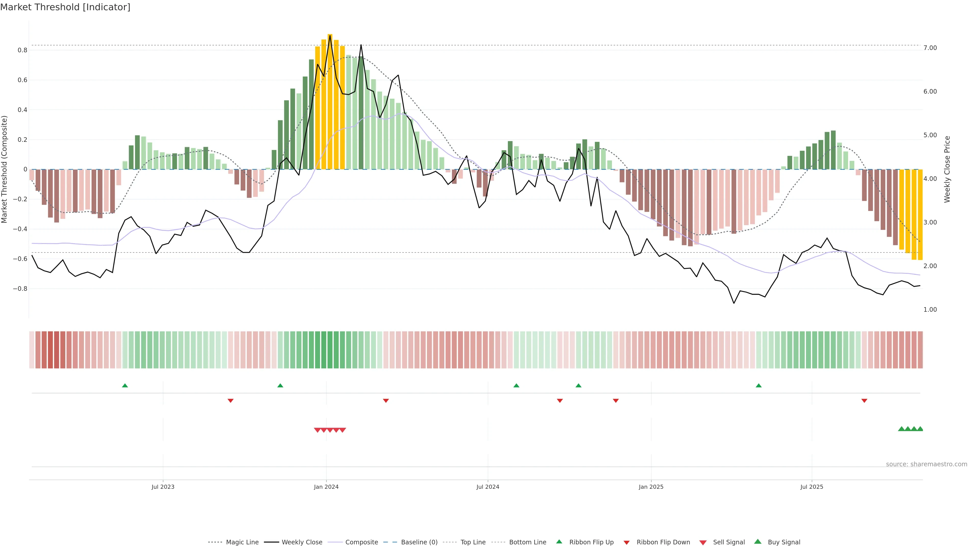This screenshot has height=551, width=980.
Task: Click the Ribbon Flip Up marker just after Jul 2024
Action: click(x=516, y=386)
